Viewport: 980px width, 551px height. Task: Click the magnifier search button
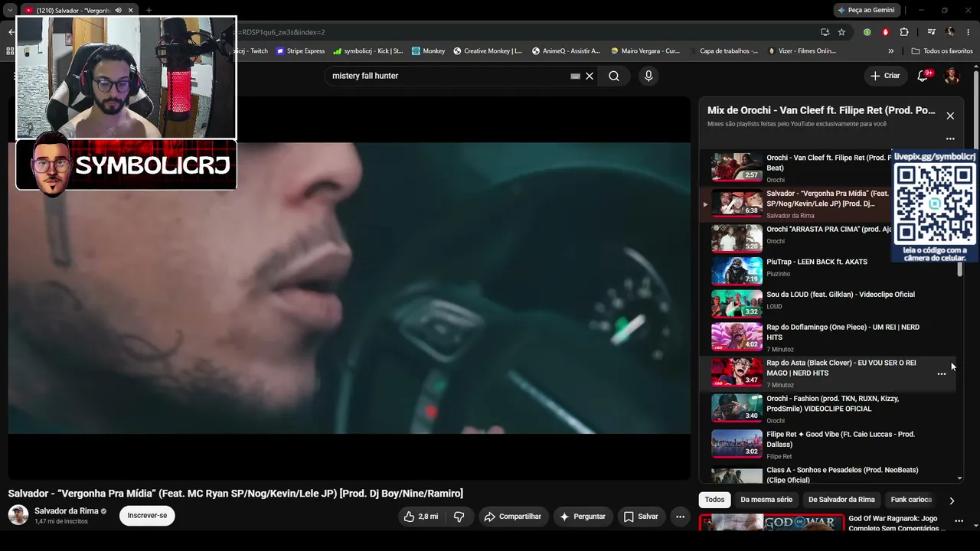tap(614, 76)
